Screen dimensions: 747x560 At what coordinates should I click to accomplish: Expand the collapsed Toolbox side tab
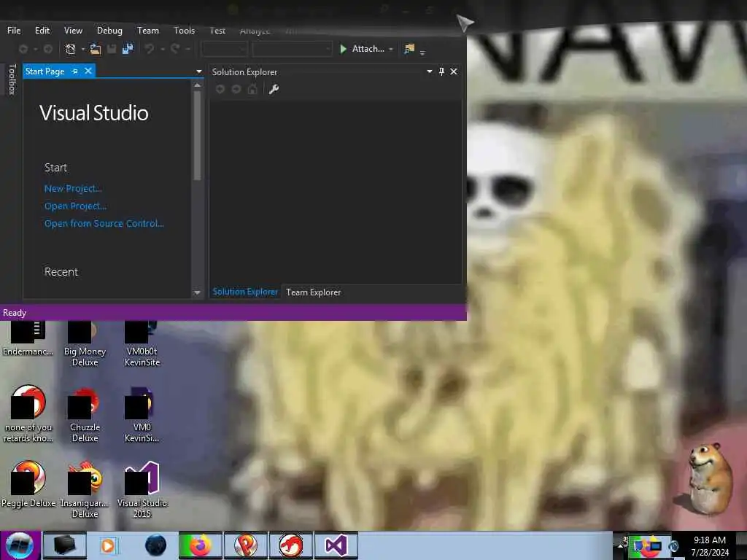tap(12, 79)
